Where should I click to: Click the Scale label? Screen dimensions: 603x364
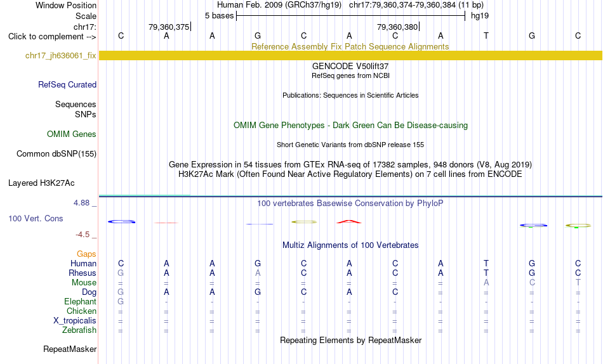[86, 16]
